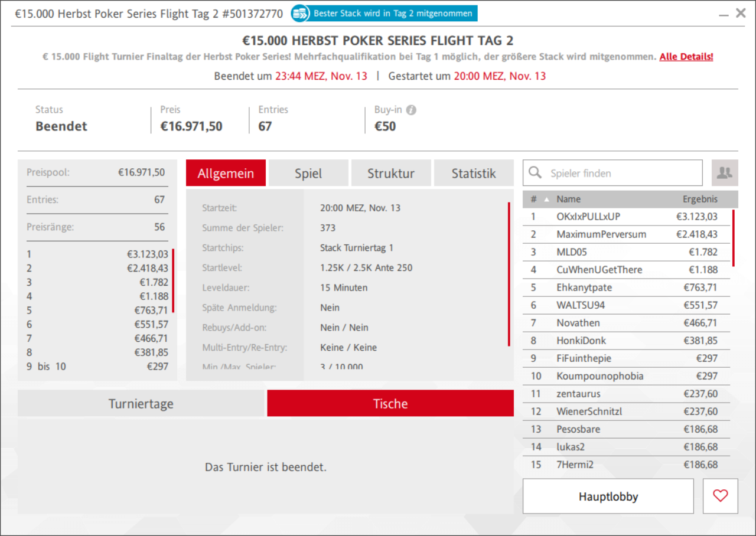Select the Tische panel tab
The width and height of the screenshot is (756, 536).
point(390,404)
